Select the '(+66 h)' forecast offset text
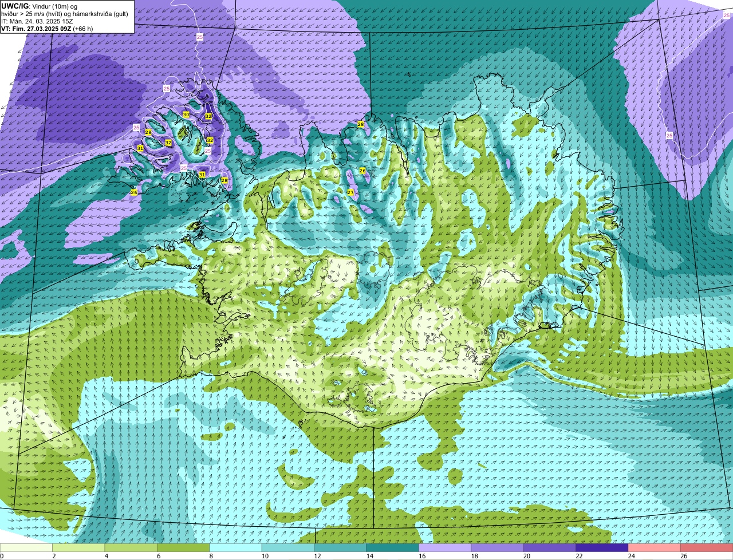 pyautogui.click(x=83, y=29)
